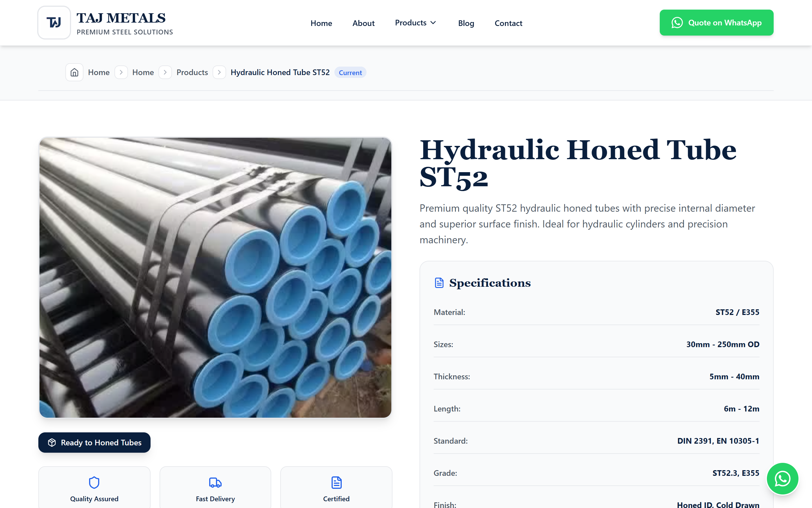This screenshot has height=508, width=812.
Task: Click the Quality Assured shield icon
Action: (x=94, y=483)
